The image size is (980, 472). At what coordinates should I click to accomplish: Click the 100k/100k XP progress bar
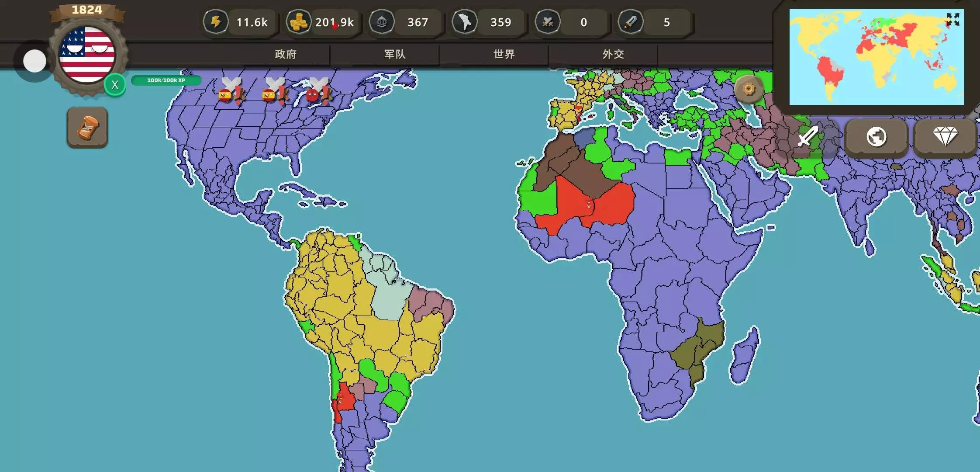[166, 80]
